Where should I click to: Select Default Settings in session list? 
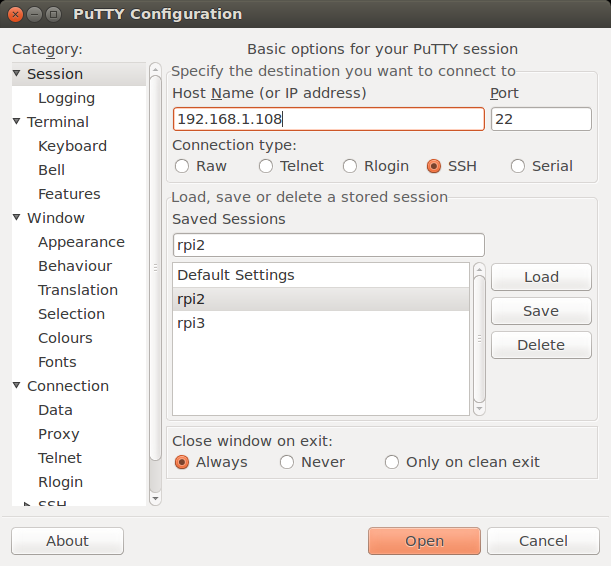click(x=321, y=275)
